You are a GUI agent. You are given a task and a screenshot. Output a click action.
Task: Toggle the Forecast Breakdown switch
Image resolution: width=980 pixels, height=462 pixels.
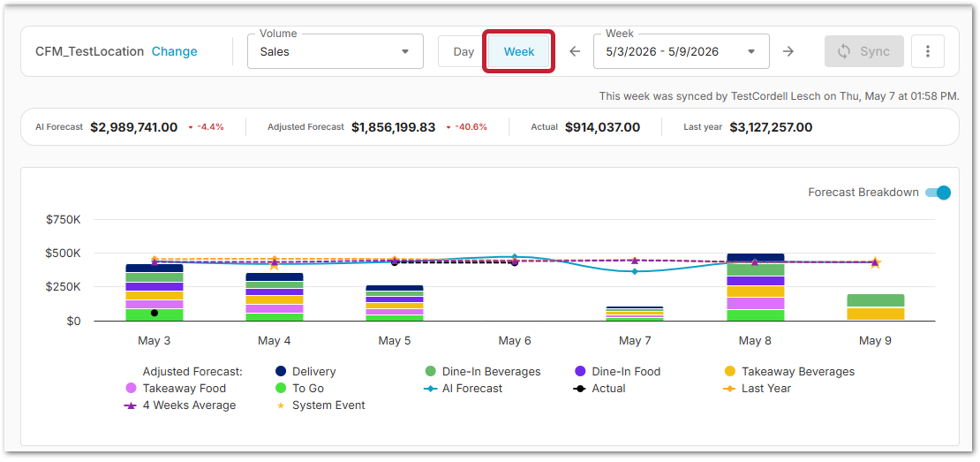coord(938,193)
